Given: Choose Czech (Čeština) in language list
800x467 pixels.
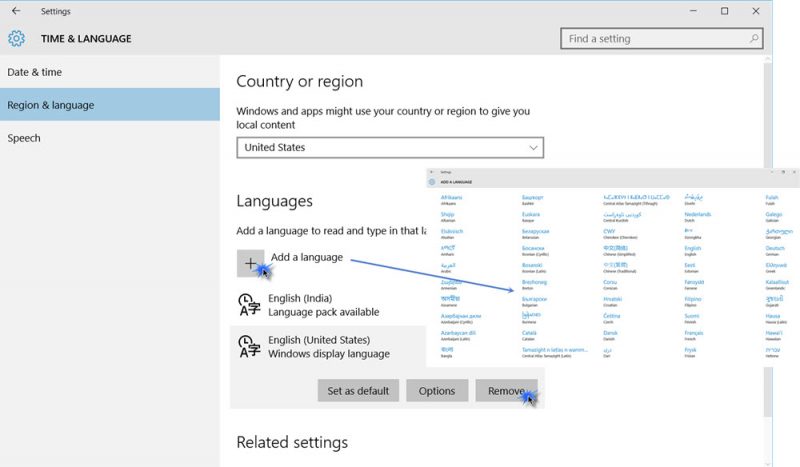Looking at the screenshot, I should (611, 318).
